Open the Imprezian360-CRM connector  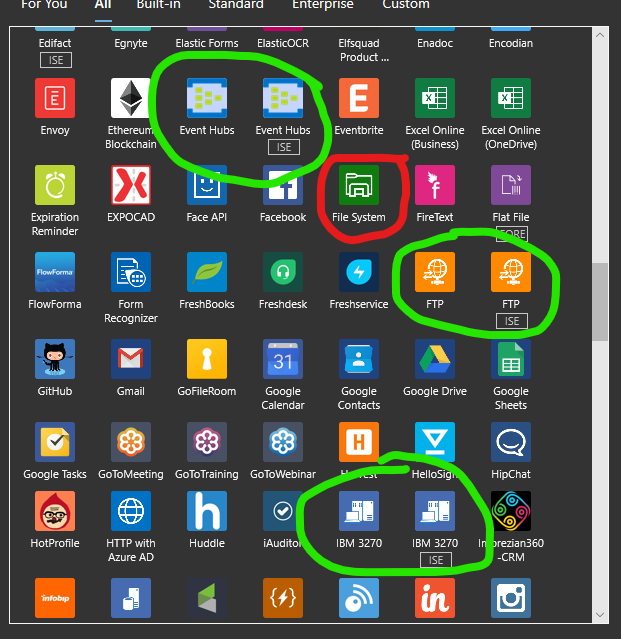pos(511,511)
